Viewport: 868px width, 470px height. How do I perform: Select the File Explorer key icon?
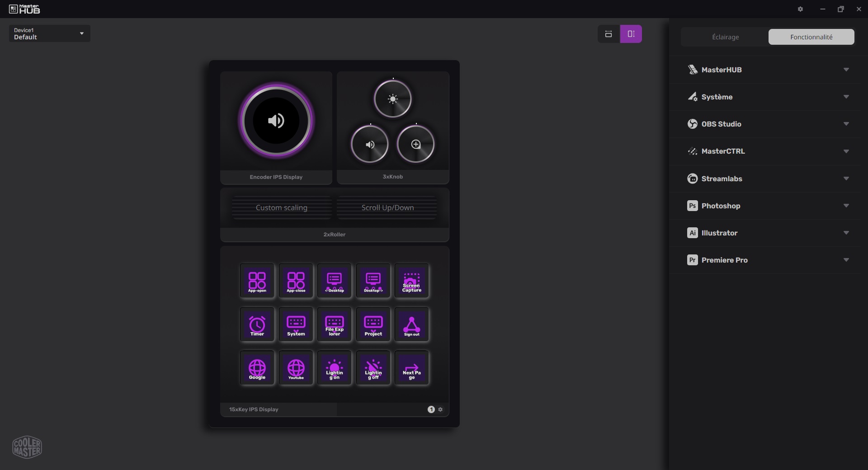pyautogui.click(x=334, y=324)
